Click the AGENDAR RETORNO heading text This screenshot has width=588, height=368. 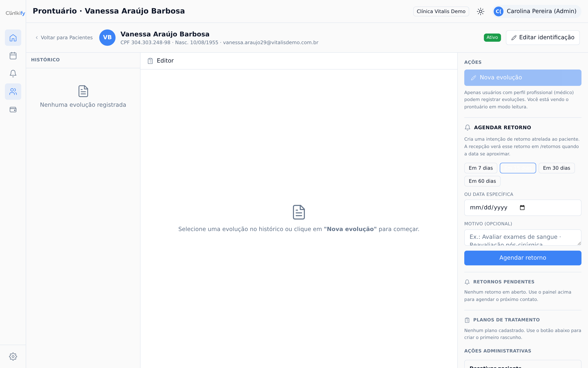502,128
